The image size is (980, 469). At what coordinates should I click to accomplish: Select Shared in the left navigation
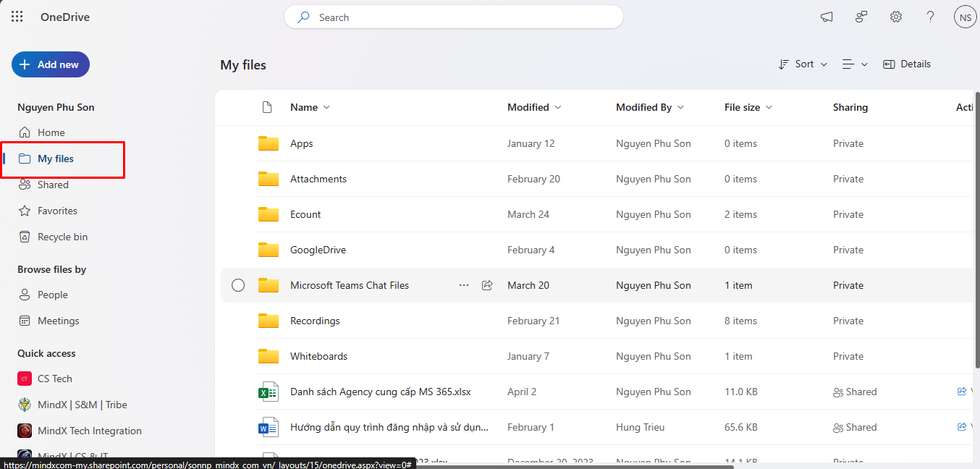(x=53, y=185)
